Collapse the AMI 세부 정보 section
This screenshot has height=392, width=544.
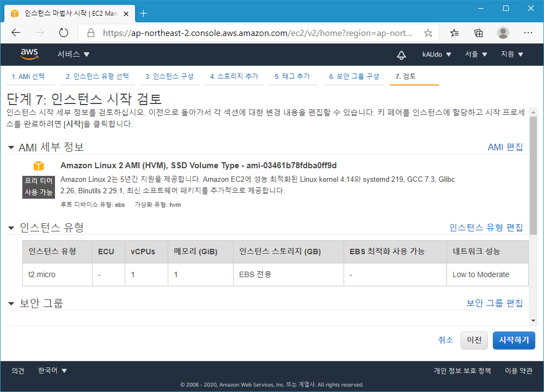tap(11, 148)
